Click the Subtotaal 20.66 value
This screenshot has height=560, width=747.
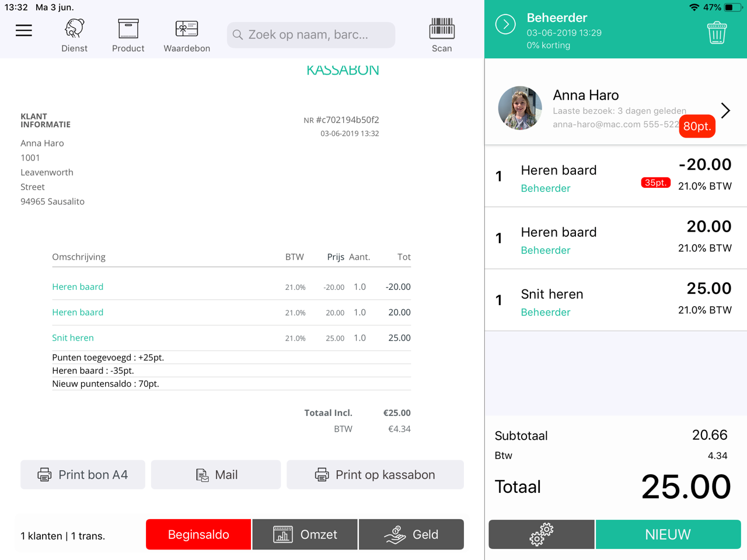[x=710, y=435]
